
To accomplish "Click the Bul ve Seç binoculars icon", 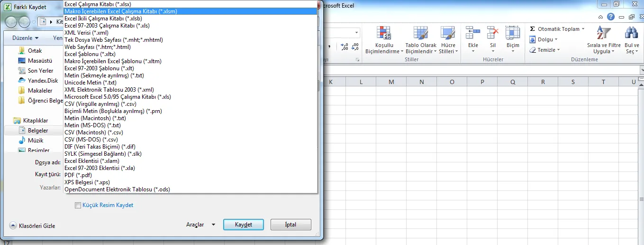I will coord(631,33).
